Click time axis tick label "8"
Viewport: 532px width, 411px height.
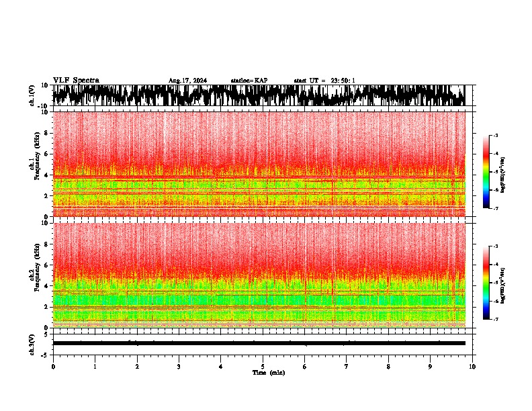coord(388,367)
